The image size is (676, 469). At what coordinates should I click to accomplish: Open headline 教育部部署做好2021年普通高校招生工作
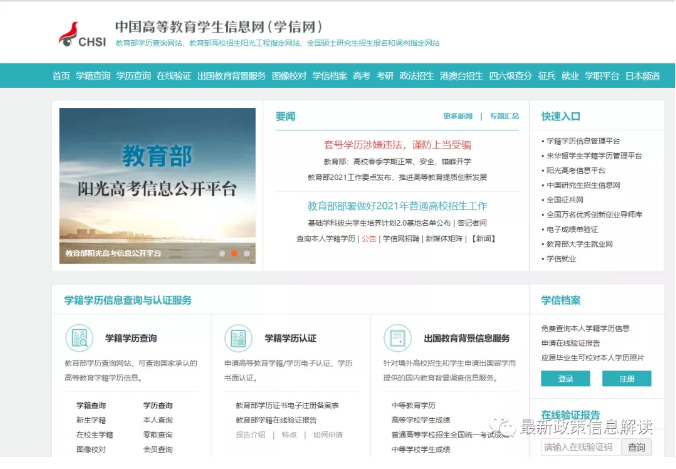point(397,206)
